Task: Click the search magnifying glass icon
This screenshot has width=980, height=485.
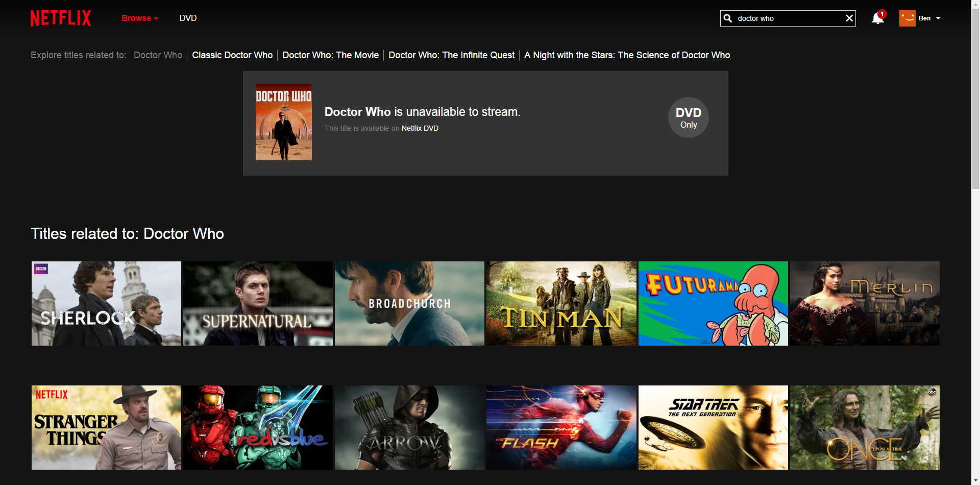Action: pos(728,18)
